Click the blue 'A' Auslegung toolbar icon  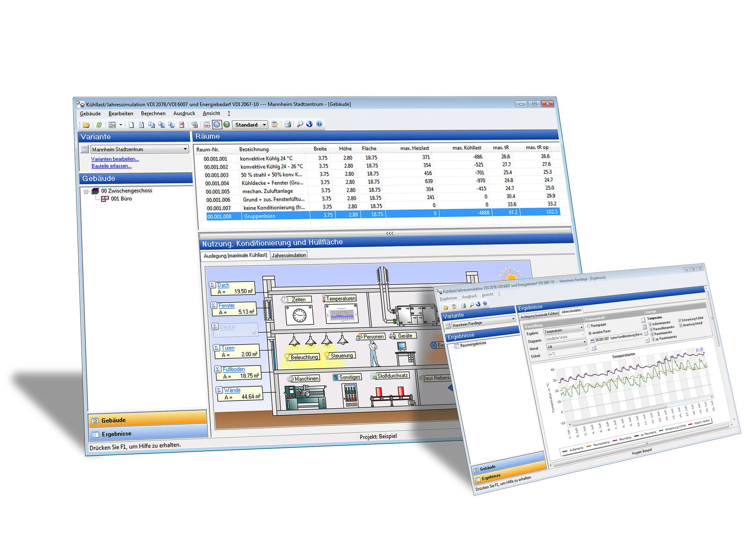click(218, 125)
